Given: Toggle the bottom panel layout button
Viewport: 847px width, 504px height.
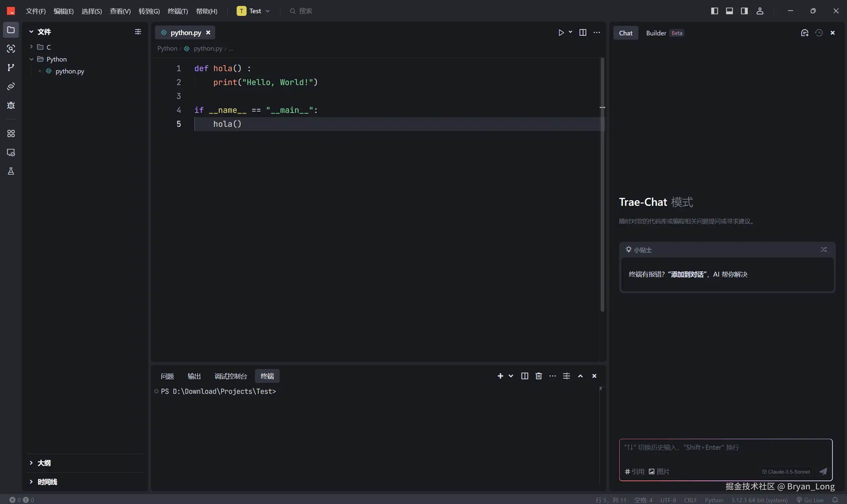Looking at the screenshot, I should pos(729,11).
